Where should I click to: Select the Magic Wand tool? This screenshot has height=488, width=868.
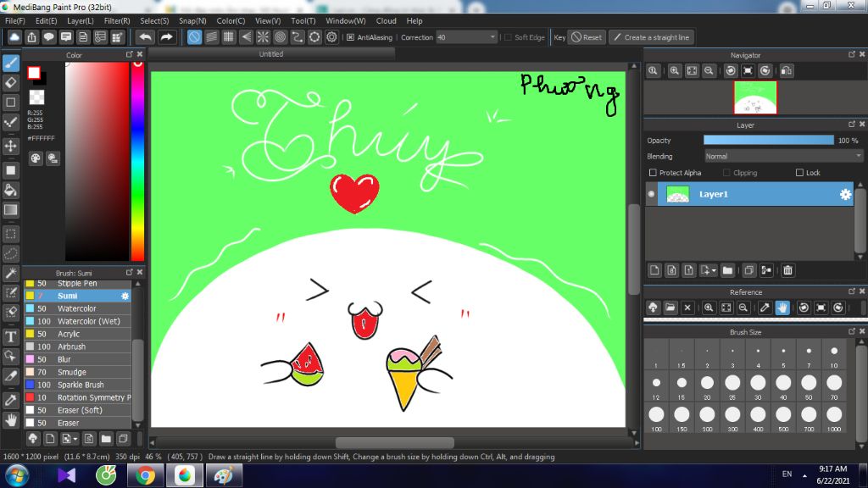(x=10, y=274)
